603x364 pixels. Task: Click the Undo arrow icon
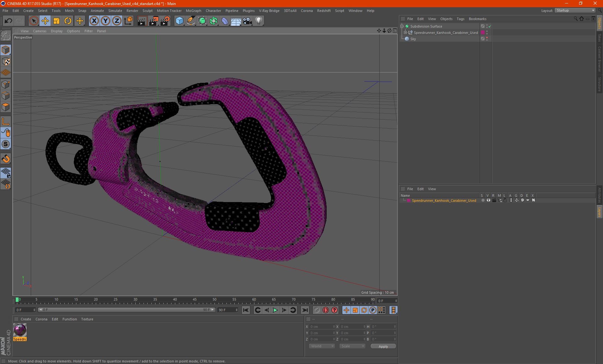click(8, 21)
